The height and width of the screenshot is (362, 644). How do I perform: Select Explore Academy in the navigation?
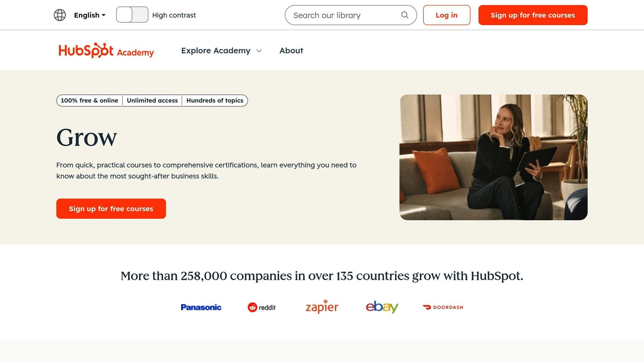(216, 51)
